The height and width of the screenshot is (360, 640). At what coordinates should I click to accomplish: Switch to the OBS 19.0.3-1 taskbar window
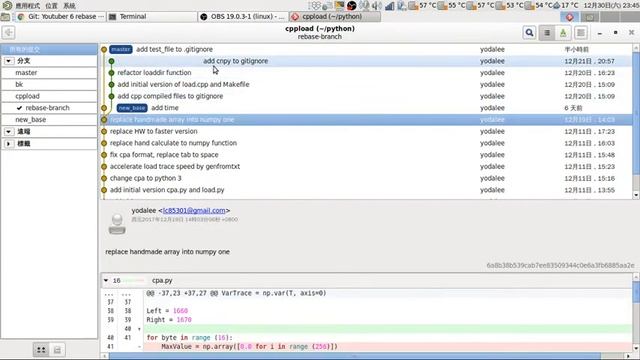[x=243, y=16]
